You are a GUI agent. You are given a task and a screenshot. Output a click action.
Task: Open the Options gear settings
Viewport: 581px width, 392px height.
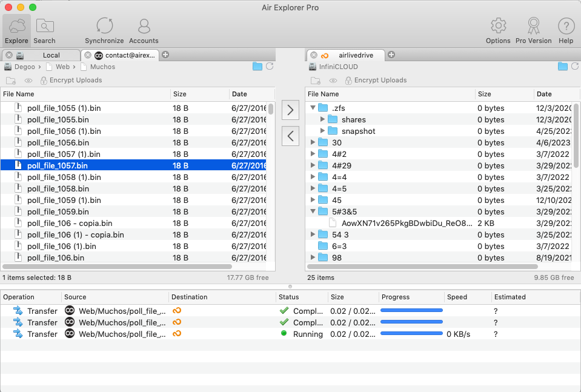pos(498,31)
